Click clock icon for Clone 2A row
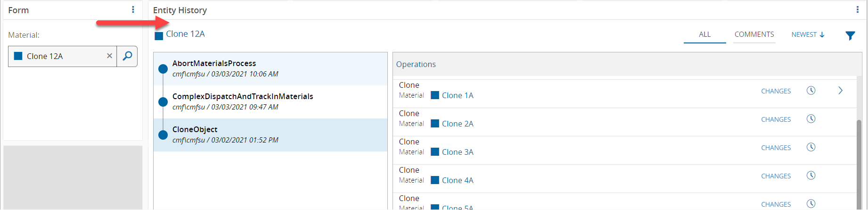The image size is (868, 210). (811, 119)
